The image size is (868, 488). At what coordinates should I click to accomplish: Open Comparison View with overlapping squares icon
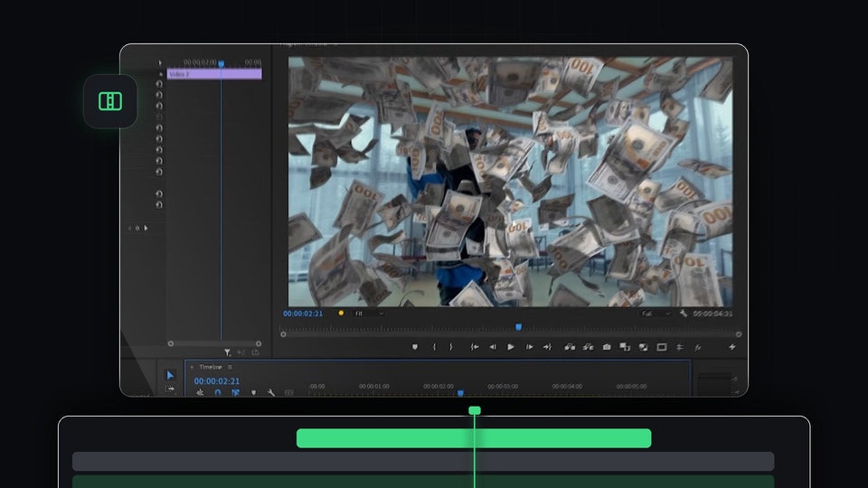625,347
